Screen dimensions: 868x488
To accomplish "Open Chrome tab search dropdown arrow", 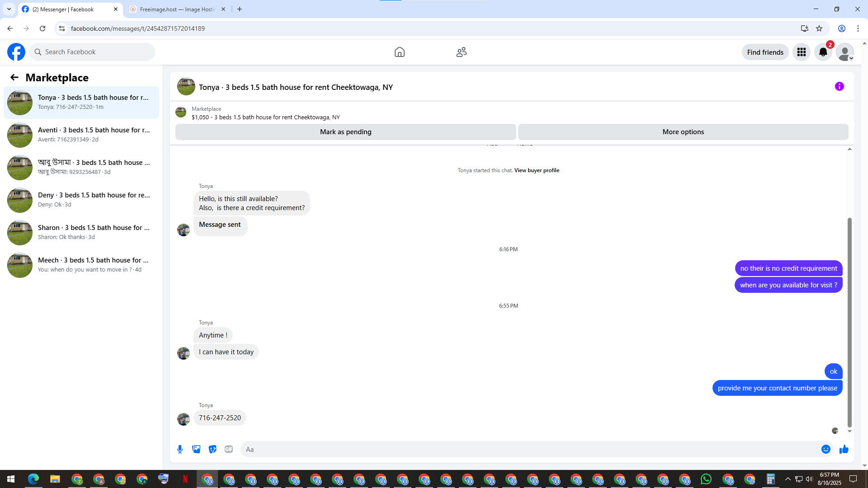I will [9, 9].
